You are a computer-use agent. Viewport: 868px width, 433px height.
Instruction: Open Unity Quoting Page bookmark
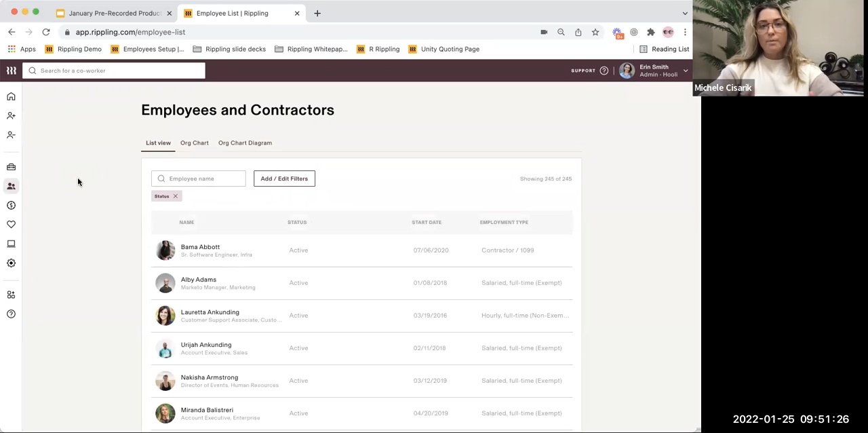[x=443, y=49]
